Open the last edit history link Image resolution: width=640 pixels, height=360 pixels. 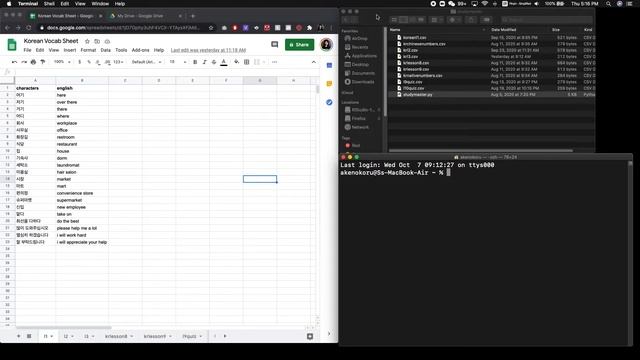point(208,50)
